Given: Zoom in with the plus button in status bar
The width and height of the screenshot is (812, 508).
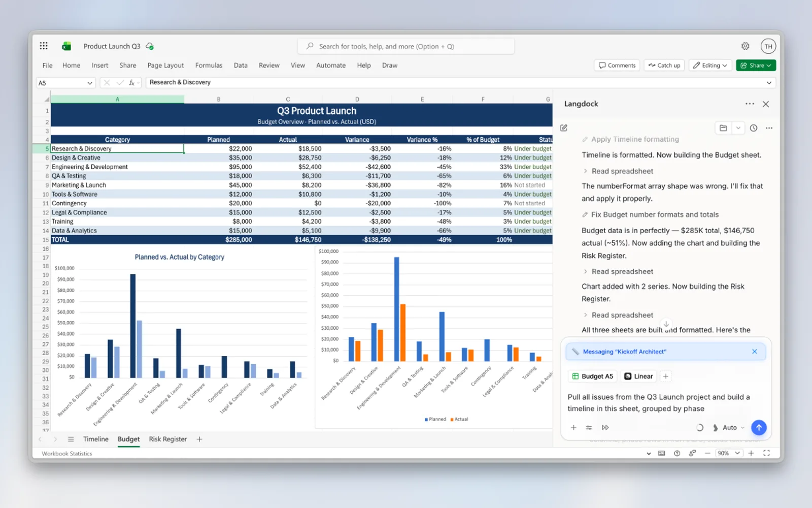Looking at the screenshot, I should point(751,453).
